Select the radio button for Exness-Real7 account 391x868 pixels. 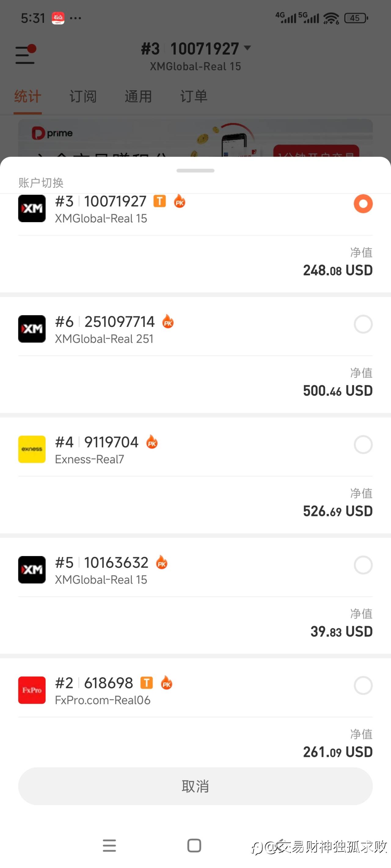[x=363, y=444]
